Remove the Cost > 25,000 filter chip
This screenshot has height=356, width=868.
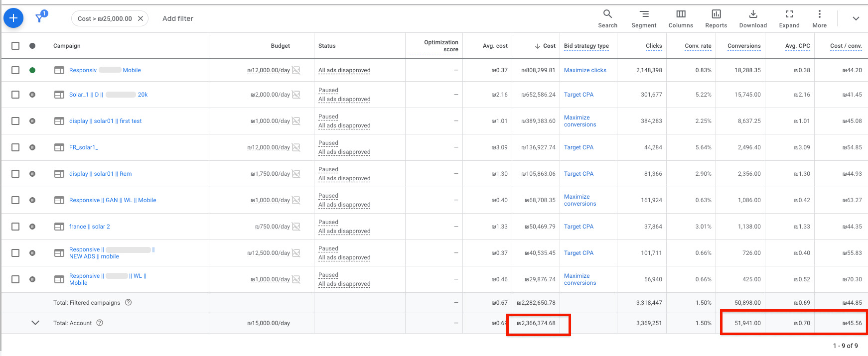click(x=141, y=18)
